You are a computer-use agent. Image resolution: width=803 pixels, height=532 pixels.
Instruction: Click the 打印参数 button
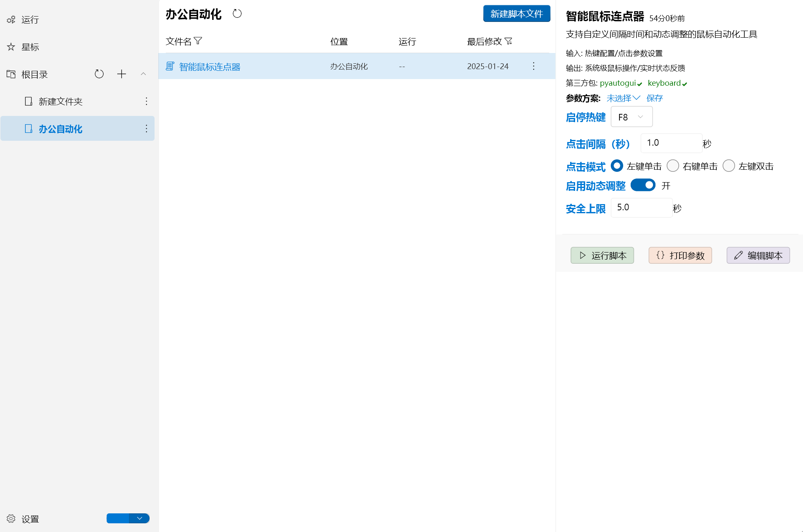[x=680, y=255]
